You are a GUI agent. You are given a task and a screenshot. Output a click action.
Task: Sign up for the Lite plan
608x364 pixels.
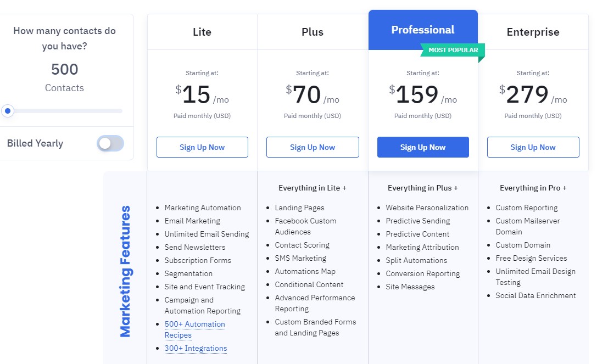tap(202, 147)
